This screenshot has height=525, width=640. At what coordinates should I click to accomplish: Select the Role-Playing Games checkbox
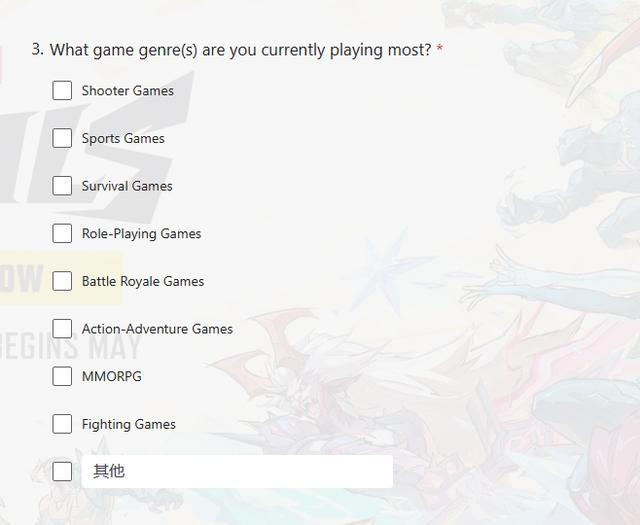click(x=62, y=234)
